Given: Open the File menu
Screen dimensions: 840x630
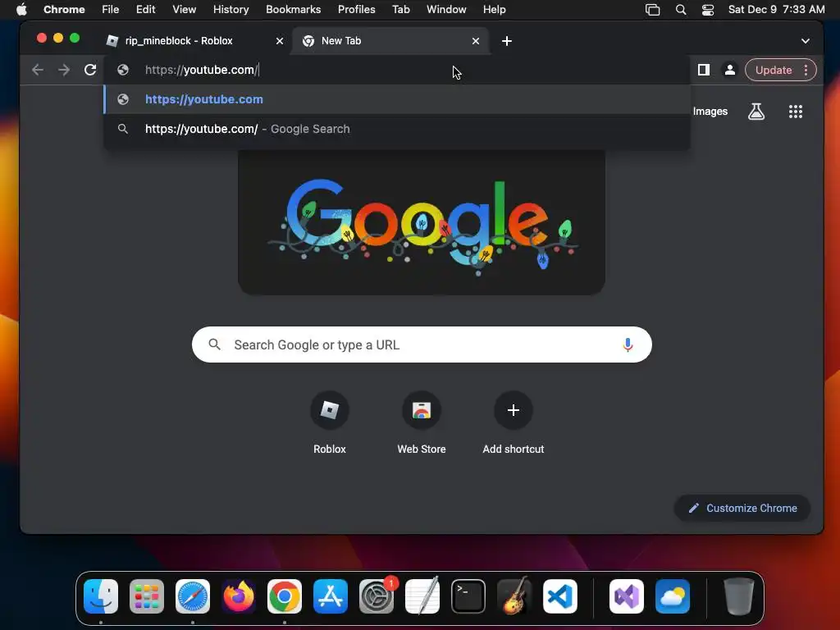Looking at the screenshot, I should coord(111,10).
